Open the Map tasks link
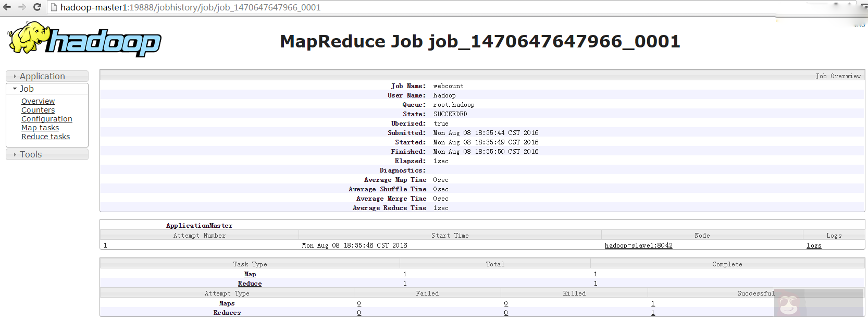Screen dimensions: 868x319 point(40,128)
